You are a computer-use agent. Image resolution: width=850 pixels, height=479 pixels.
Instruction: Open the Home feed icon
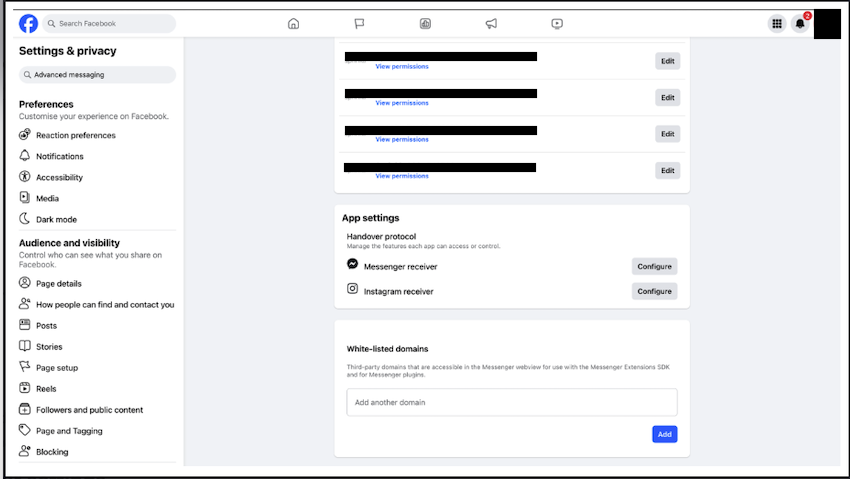(293, 24)
